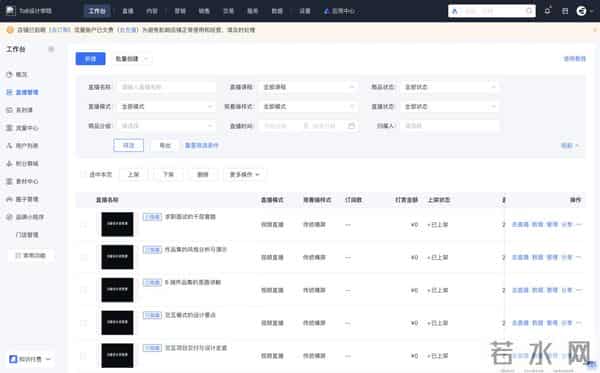This screenshot has height=373, width=600.
Task: Click the 素材中心 sidebar icon
Action: pyautogui.click(x=9, y=181)
